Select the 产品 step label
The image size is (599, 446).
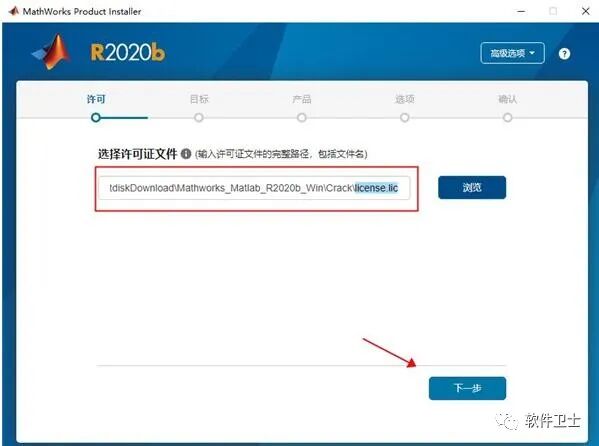[x=302, y=99]
